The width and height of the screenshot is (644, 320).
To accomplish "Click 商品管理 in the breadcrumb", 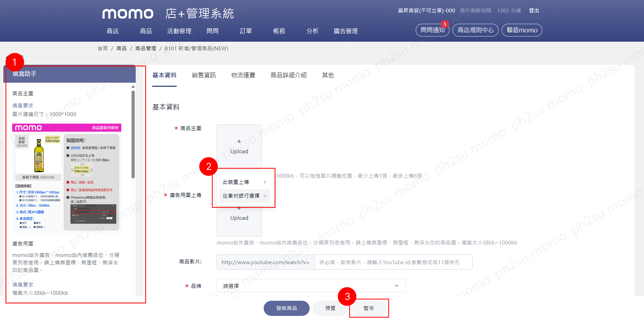I will click(145, 48).
